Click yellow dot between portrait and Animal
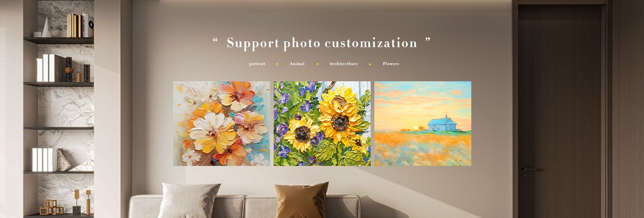 click(277, 64)
